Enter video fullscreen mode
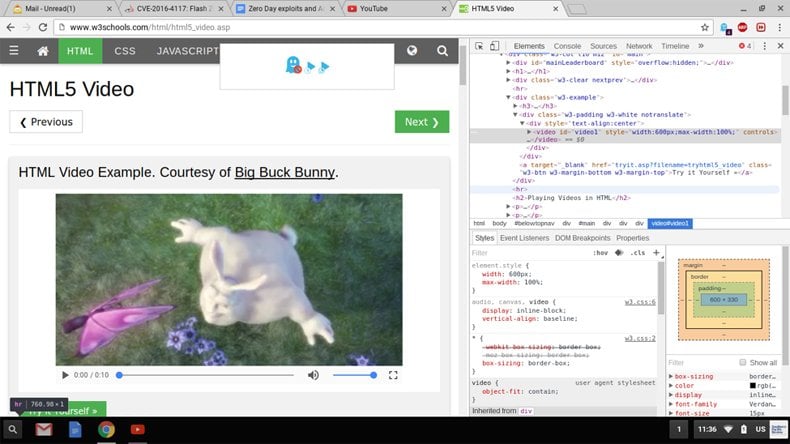 pyautogui.click(x=393, y=375)
